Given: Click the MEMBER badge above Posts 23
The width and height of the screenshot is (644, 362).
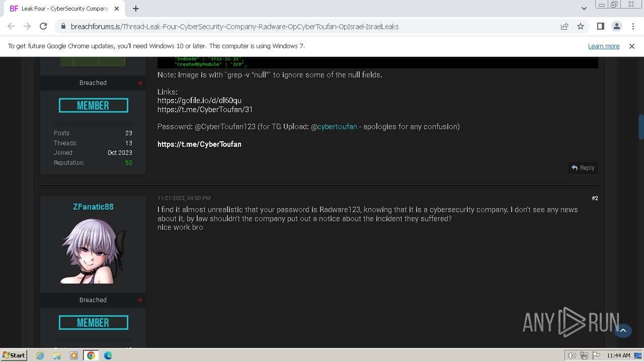Looking at the screenshot, I should coord(93,106).
